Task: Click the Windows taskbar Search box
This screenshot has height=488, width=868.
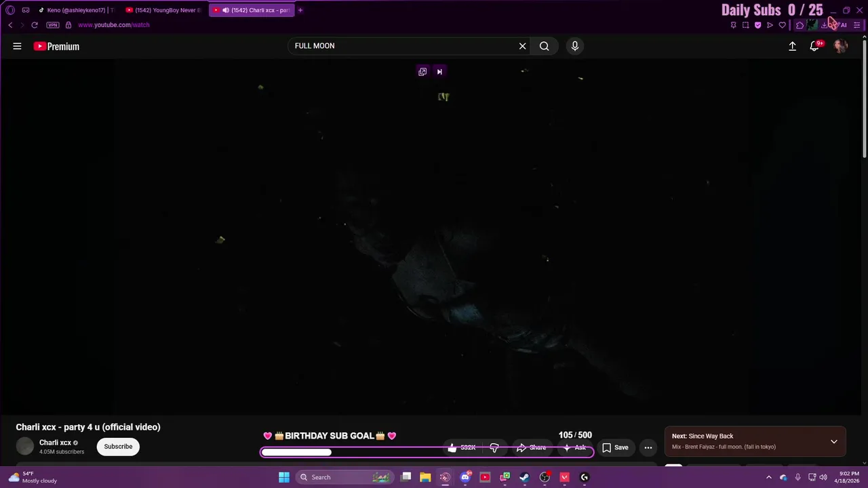Action: pos(344,477)
